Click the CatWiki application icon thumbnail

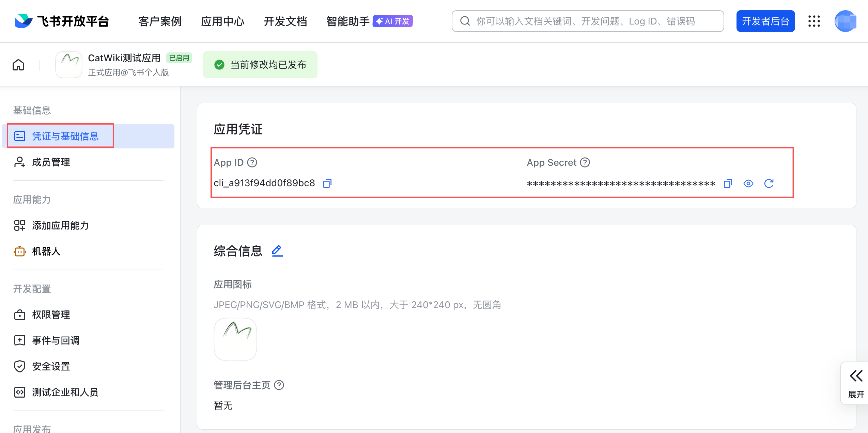(69, 64)
